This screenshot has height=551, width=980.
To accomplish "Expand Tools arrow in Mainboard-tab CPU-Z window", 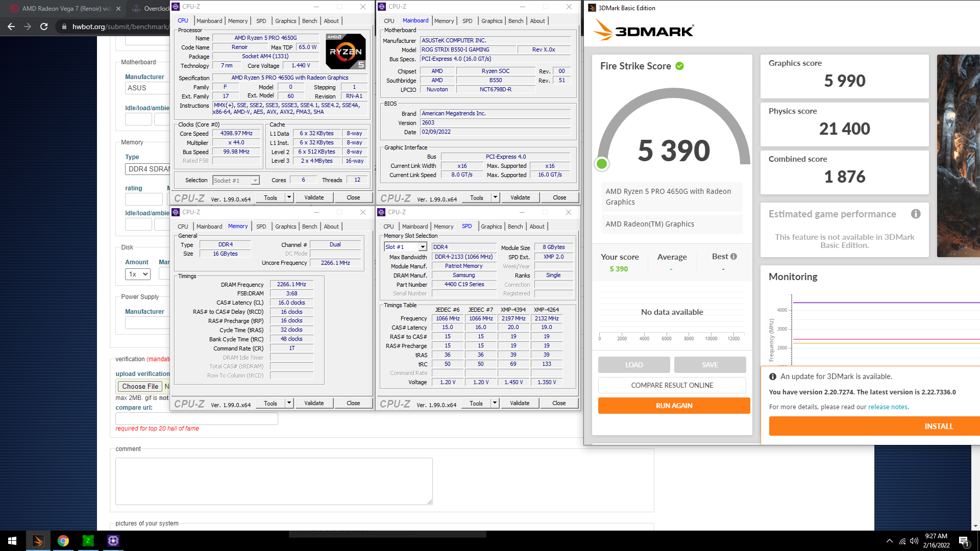I will click(495, 197).
